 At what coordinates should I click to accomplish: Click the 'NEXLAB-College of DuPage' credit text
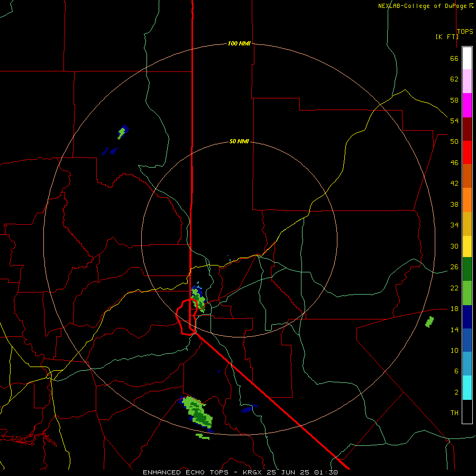pyautogui.click(x=422, y=6)
